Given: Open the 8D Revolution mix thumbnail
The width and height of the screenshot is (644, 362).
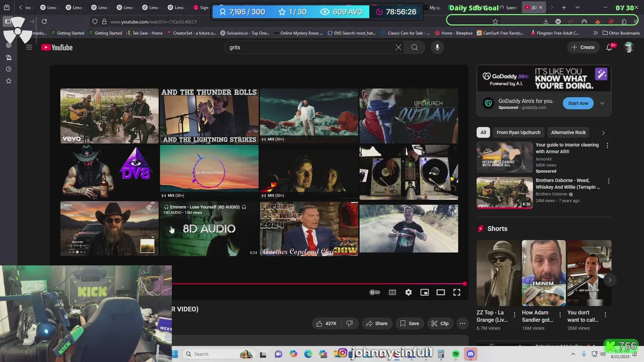Looking at the screenshot, I should coord(209,172).
